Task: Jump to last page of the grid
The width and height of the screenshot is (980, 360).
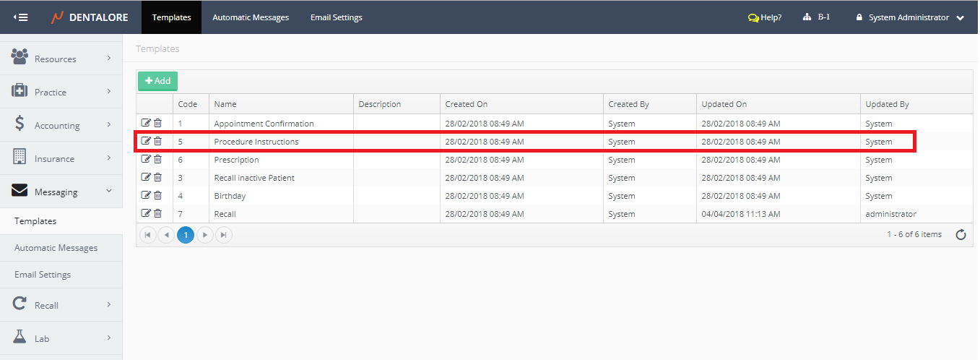Action: coord(224,235)
